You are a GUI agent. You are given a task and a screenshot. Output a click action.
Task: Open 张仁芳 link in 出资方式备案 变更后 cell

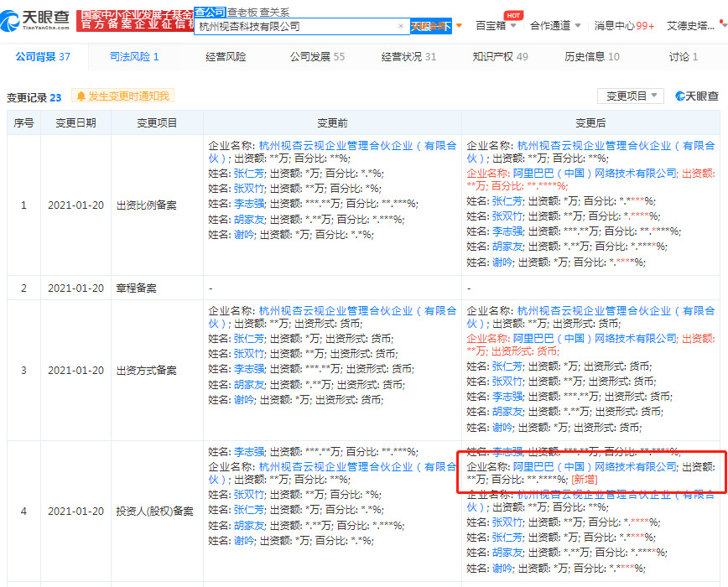coord(507,366)
